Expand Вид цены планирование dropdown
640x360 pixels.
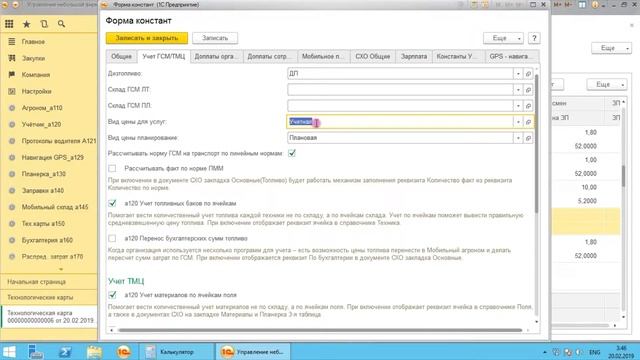[518, 138]
